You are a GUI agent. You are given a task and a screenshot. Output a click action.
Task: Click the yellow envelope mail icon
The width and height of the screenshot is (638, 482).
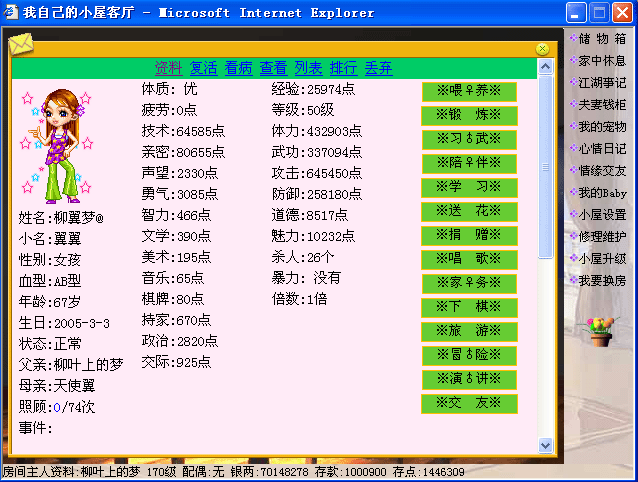pyautogui.click(x=20, y=45)
